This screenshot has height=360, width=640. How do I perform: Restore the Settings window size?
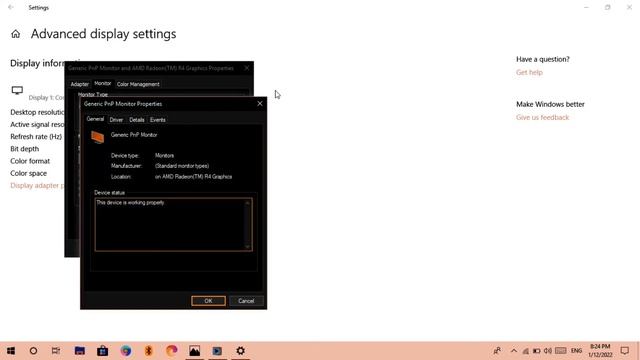[607, 7]
